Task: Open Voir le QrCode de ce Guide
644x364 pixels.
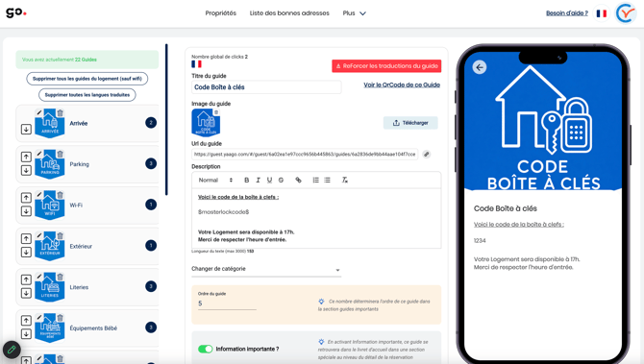Action: (402, 85)
